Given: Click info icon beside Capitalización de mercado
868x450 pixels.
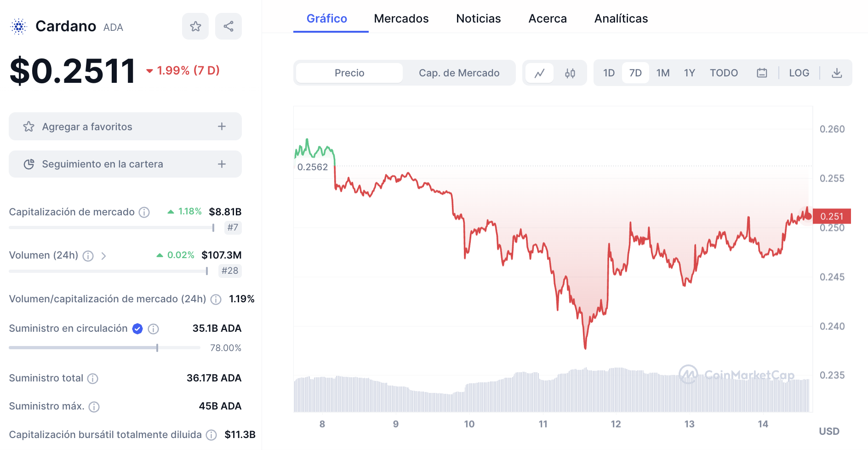Looking at the screenshot, I should click(x=144, y=212).
